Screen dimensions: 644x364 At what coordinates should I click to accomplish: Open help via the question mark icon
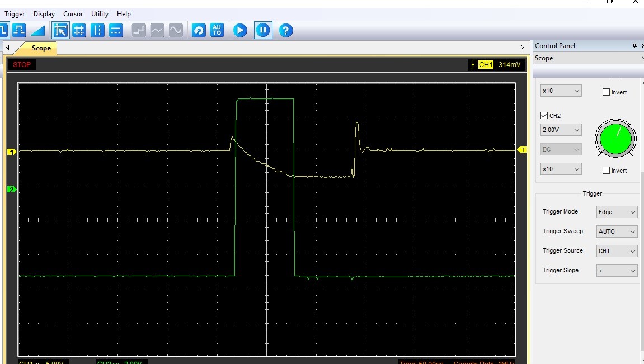click(286, 30)
